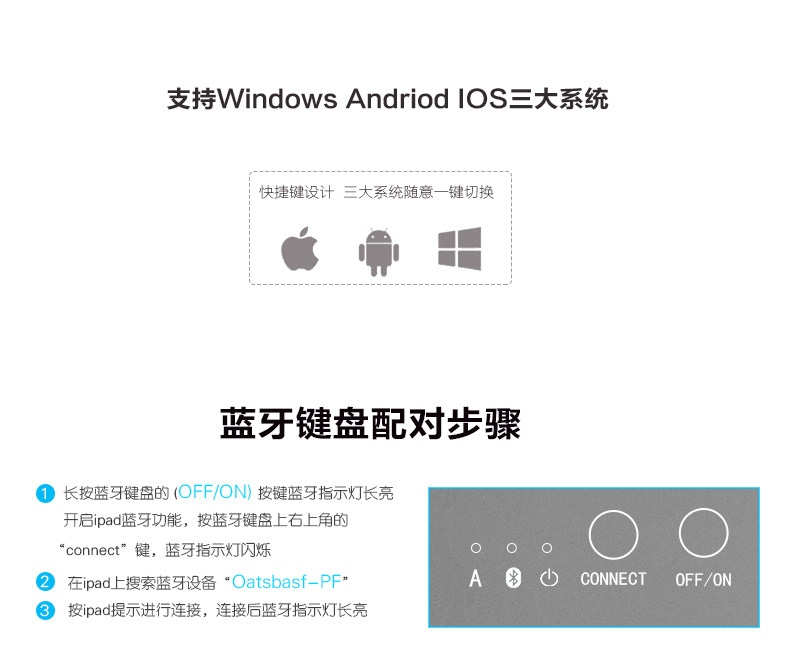790x654 pixels.
Task: Click the blue circled number 3 icon
Action: [45, 611]
